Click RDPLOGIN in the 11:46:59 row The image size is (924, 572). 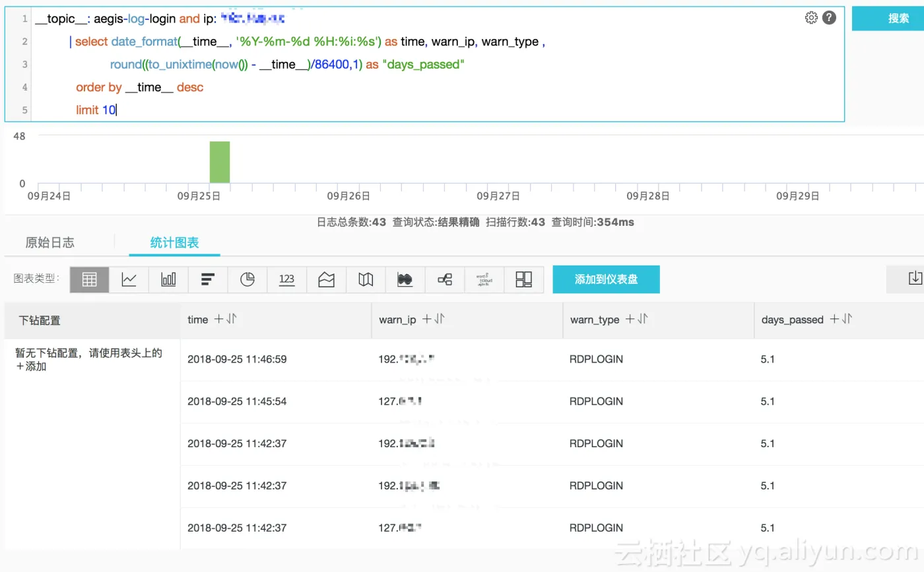point(596,359)
